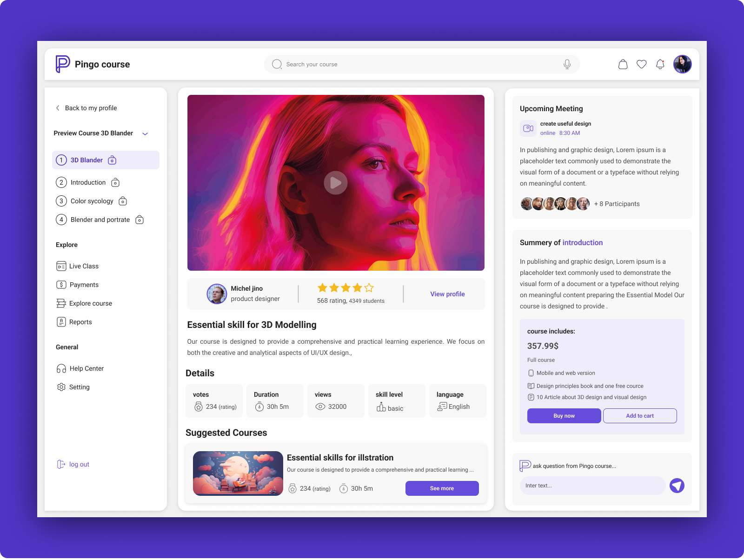Open Michel jino's View profile link
This screenshot has width=744, height=560.
pos(447,294)
